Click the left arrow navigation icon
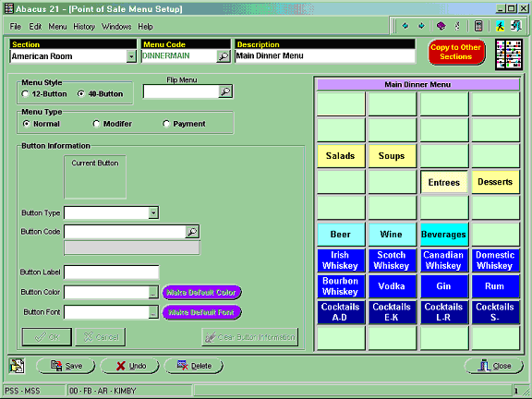The width and height of the screenshot is (532, 399). pyautogui.click(x=405, y=26)
